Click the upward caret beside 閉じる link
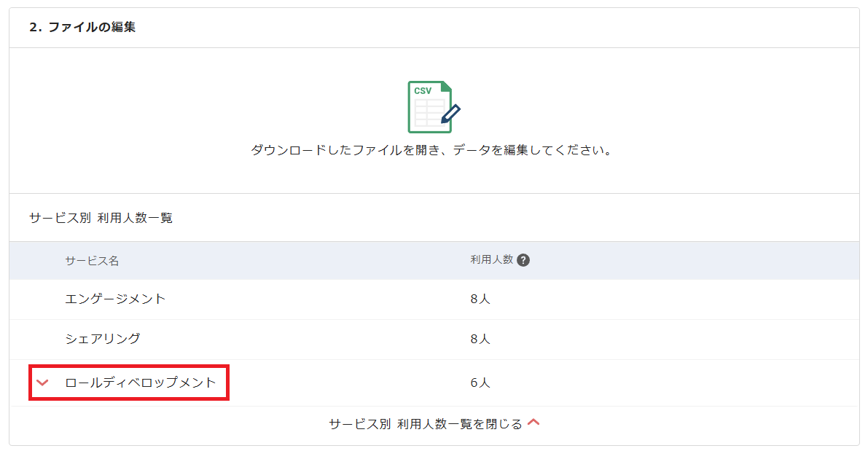The width and height of the screenshot is (868, 451). point(534,422)
